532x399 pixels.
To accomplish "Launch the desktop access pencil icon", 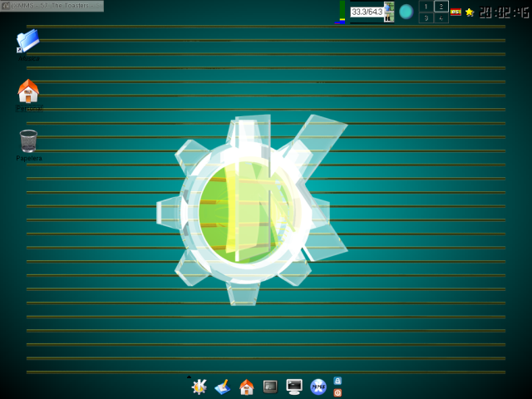I will tap(223, 387).
